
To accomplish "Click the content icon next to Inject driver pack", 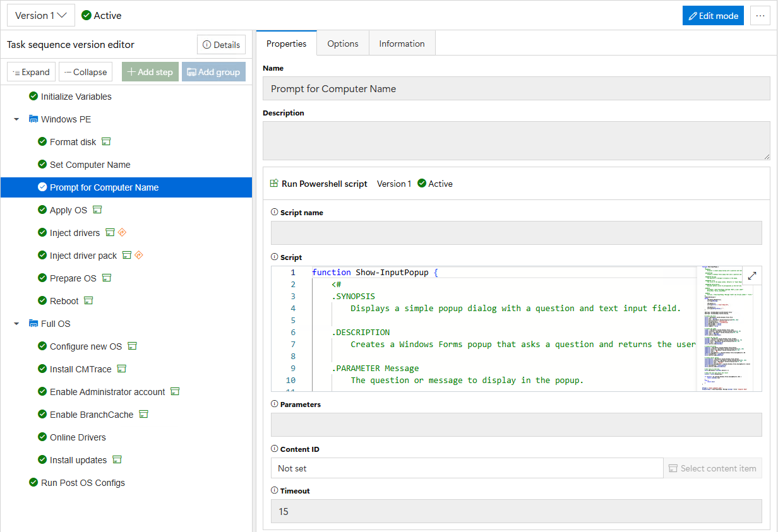I will point(127,255).
